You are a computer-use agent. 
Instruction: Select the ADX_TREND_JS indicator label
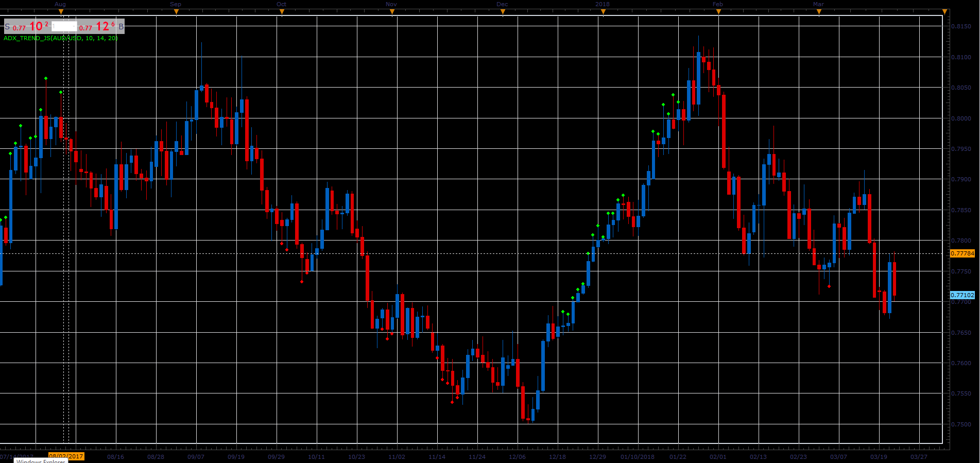pos(61,38)
